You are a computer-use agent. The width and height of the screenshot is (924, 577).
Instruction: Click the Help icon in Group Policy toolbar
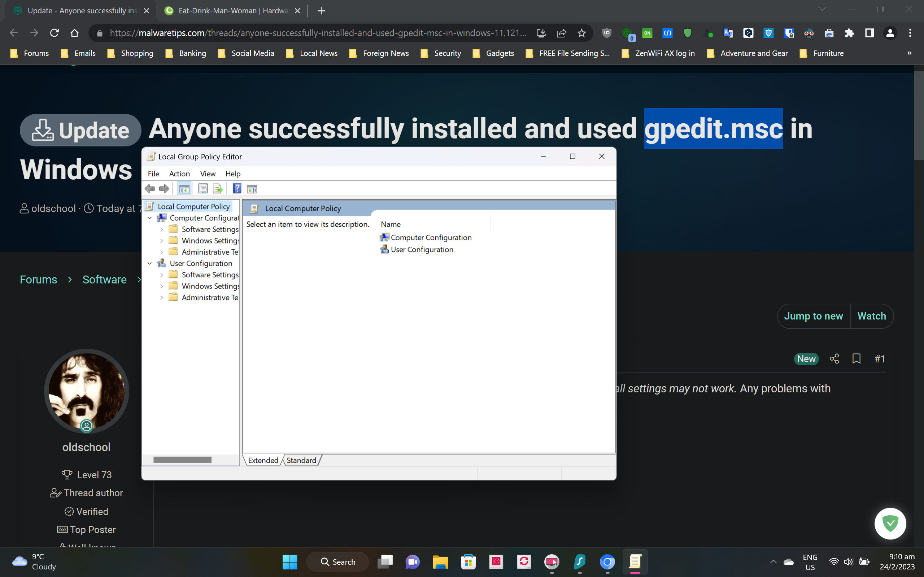(237, 189)
